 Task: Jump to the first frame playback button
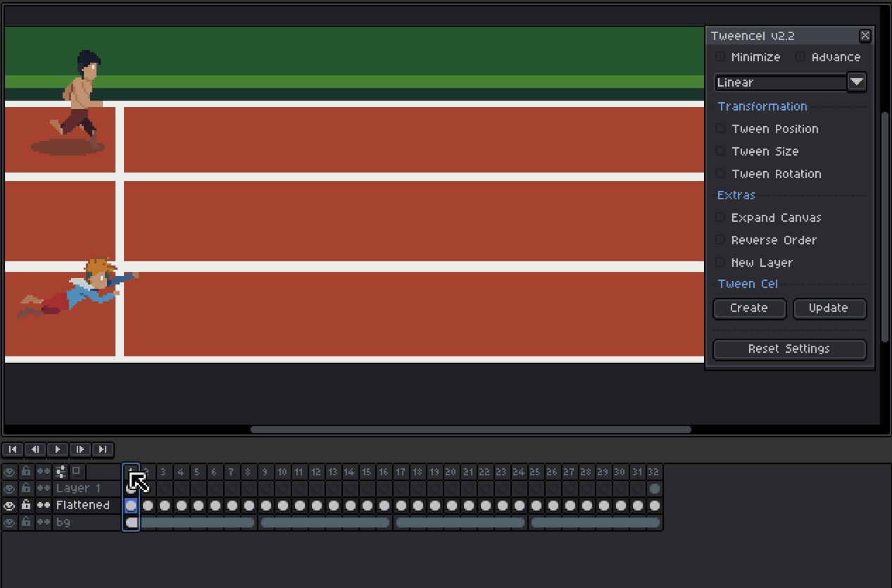12,449
